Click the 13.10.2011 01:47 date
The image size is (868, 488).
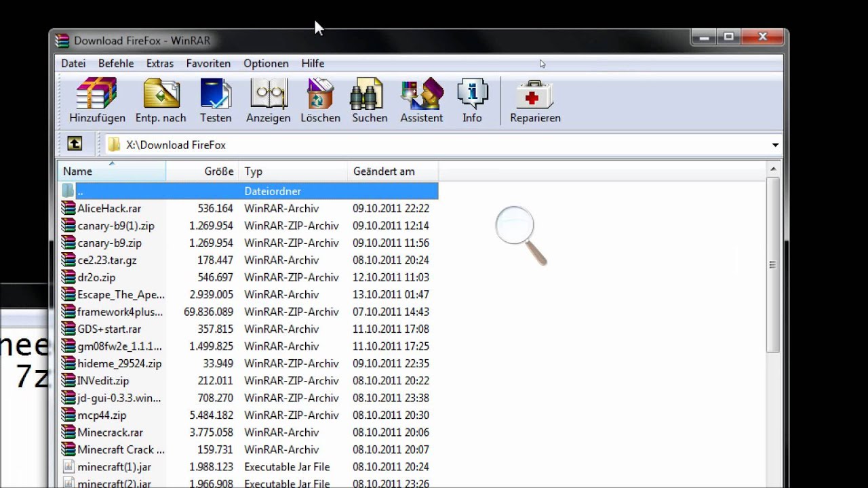391,294
